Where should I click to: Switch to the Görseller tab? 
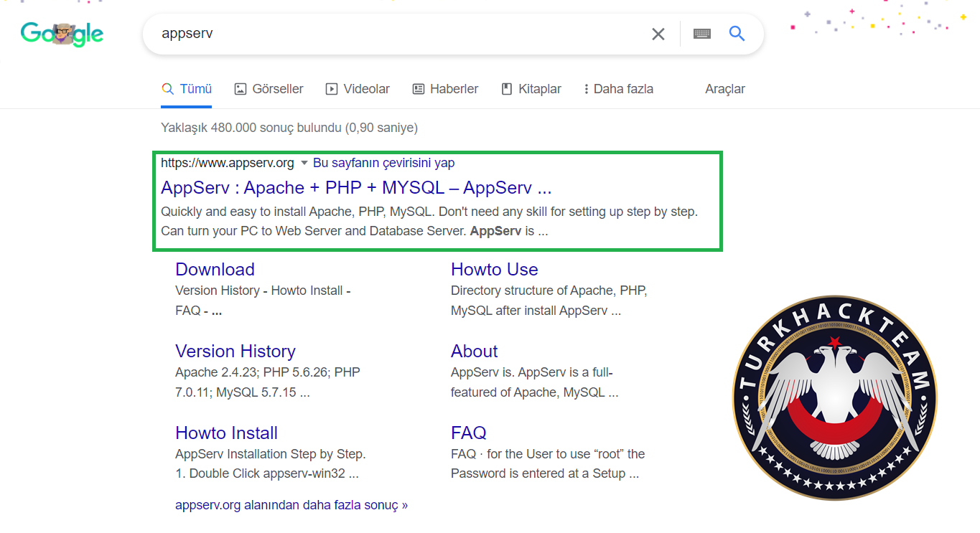[269, 89]
